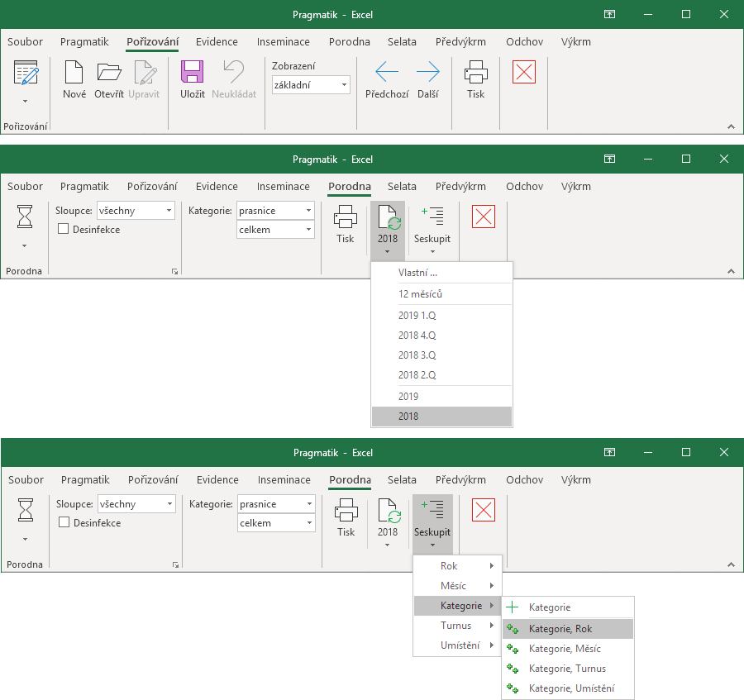
Task: Choose Kategorie, Umístění grouping option
Action: point(568,688)
